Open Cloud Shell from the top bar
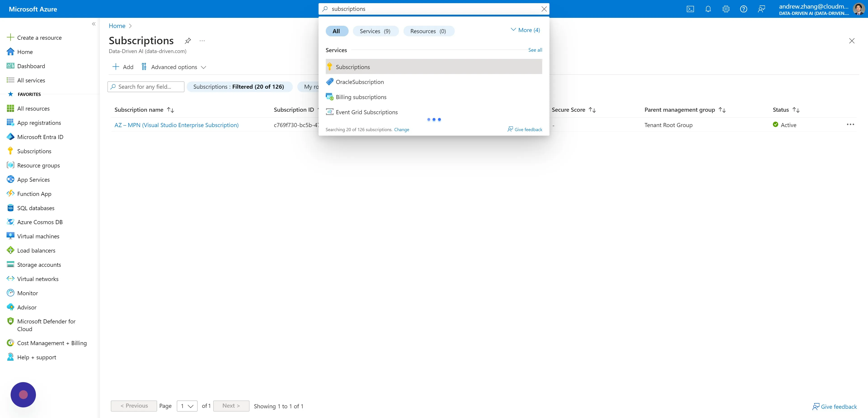The image size is (868, 418). 690,9
